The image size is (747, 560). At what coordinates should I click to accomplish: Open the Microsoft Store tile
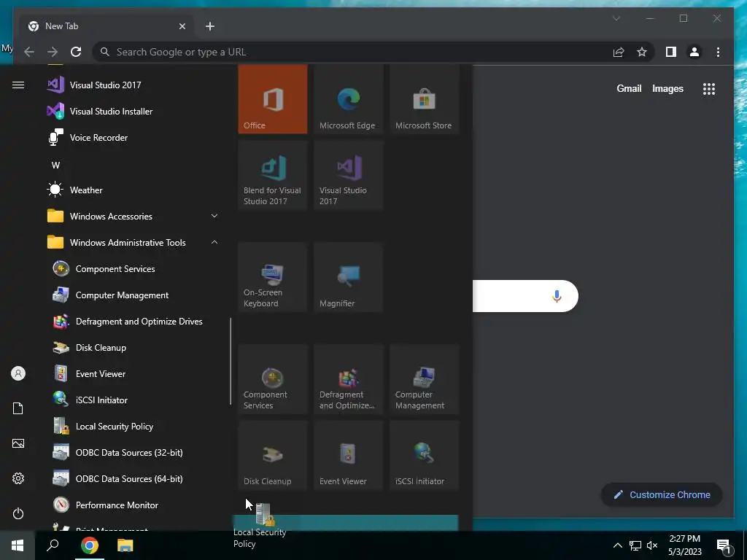(x=424, y=99)
